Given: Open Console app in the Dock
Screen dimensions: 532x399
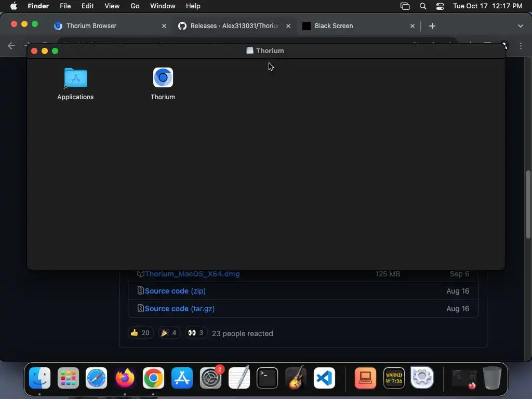Looking at the screenshot, I should pyautogui.click(x=394, y=378).
